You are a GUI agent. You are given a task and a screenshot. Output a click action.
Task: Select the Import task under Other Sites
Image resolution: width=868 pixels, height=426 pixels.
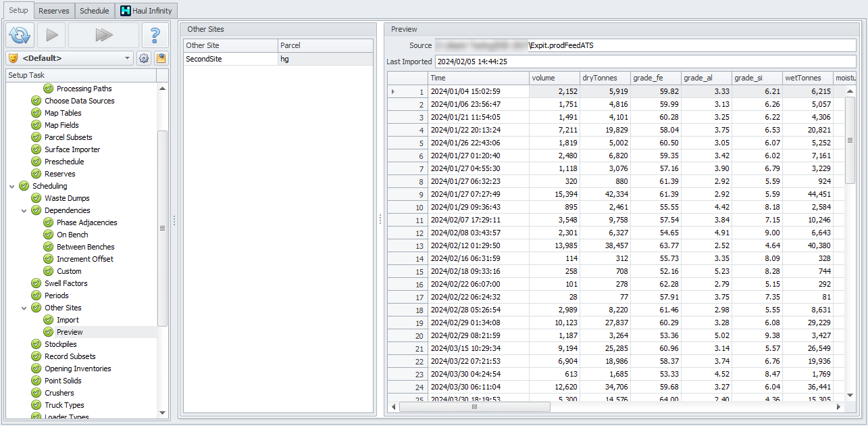pos(68,320)
